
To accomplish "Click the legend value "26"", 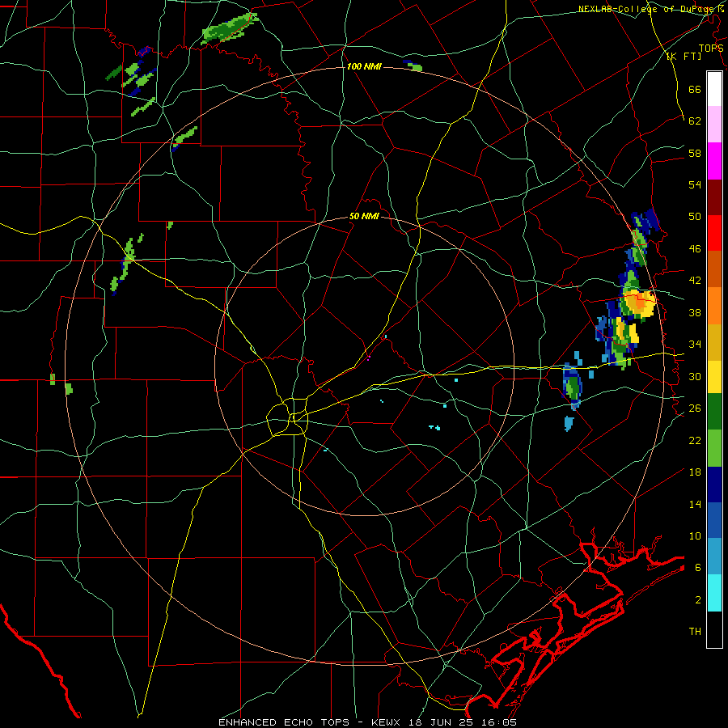I will coord(695,408).
